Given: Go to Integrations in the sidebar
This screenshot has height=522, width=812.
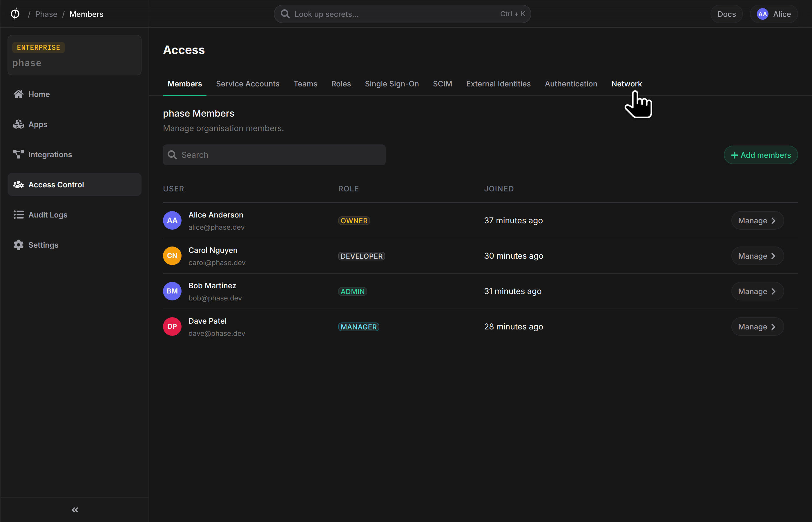Looking at the screenshot, I should (74, 155).
